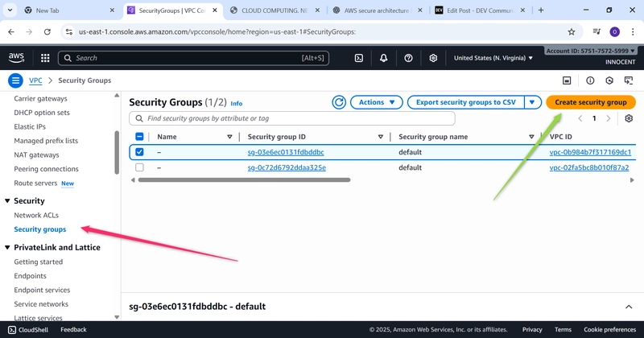Go to previous page of security groups
Image resolution: width=644 pixels, height=338 pixels.
coord(580,118)
